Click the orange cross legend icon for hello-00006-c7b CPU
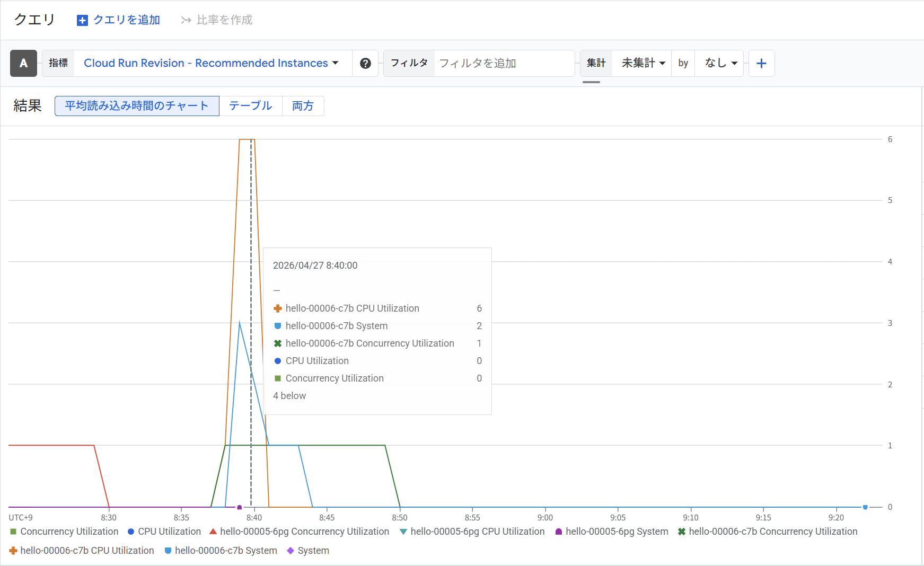 click(13, 551)
